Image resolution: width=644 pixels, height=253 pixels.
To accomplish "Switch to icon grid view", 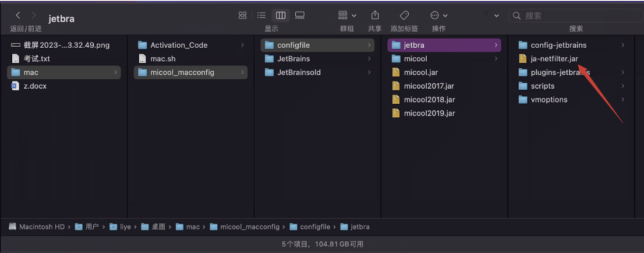I will coord(243,15).
